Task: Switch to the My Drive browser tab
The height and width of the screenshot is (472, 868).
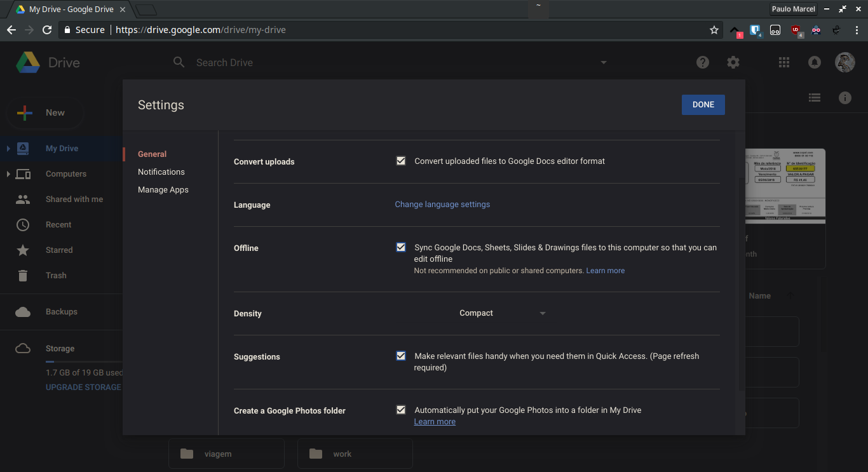Action: (71, 10)
